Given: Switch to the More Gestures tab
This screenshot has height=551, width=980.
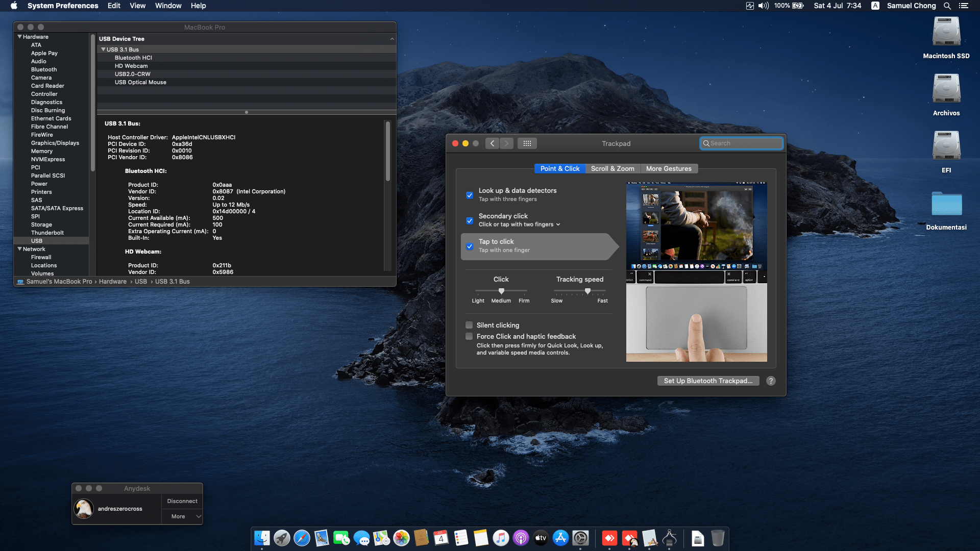Looking at the screenshot, I should (x=669, y=168).
